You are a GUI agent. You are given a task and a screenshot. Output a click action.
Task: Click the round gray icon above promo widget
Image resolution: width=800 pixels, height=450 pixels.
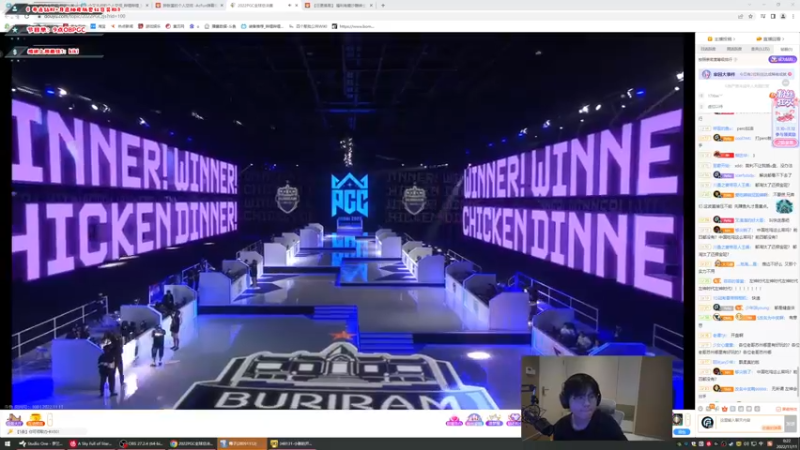click(x=786, y=83)
